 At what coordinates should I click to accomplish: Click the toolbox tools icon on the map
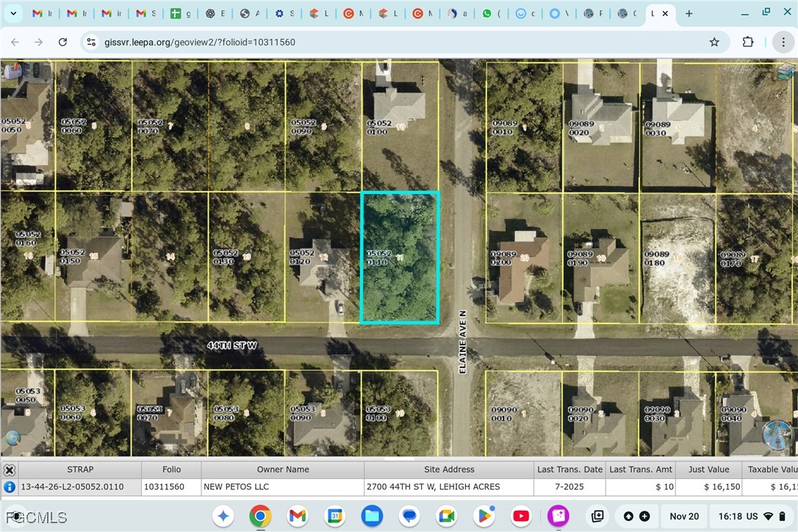(12, 71)
